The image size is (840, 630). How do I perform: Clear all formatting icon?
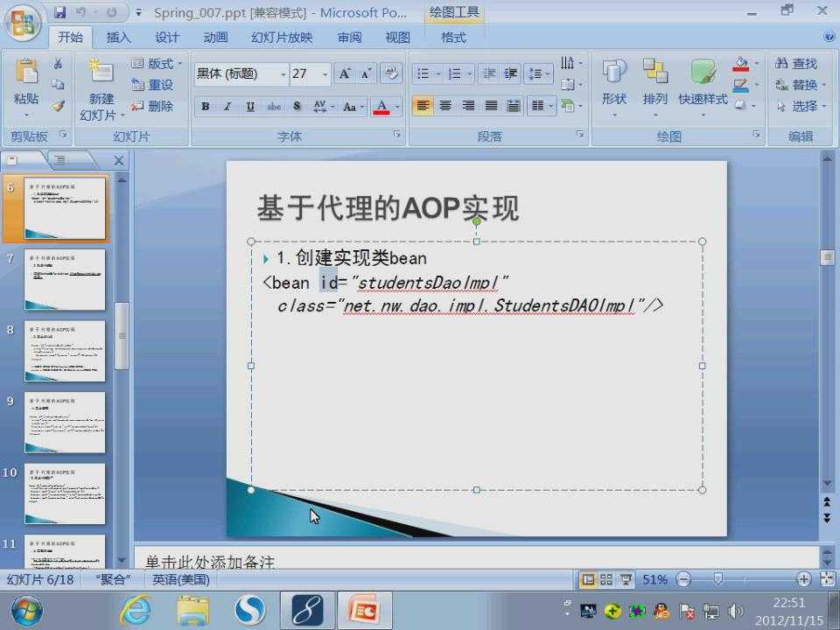click(390, 73)
